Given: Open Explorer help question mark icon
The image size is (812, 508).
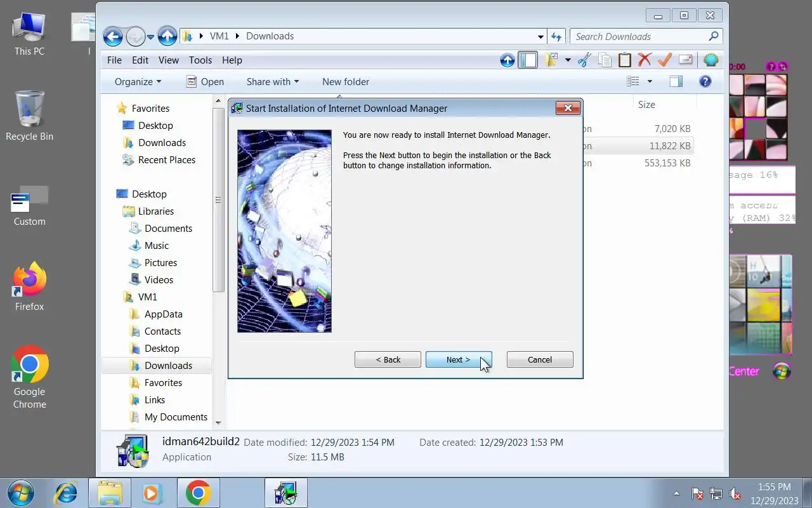Looking at the screenshot, I should tap(705, 81).
